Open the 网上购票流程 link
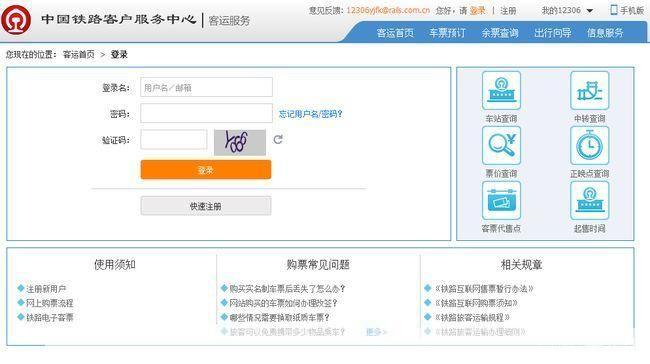This screenshot has width=650, height=364. [x=50, y=303]
